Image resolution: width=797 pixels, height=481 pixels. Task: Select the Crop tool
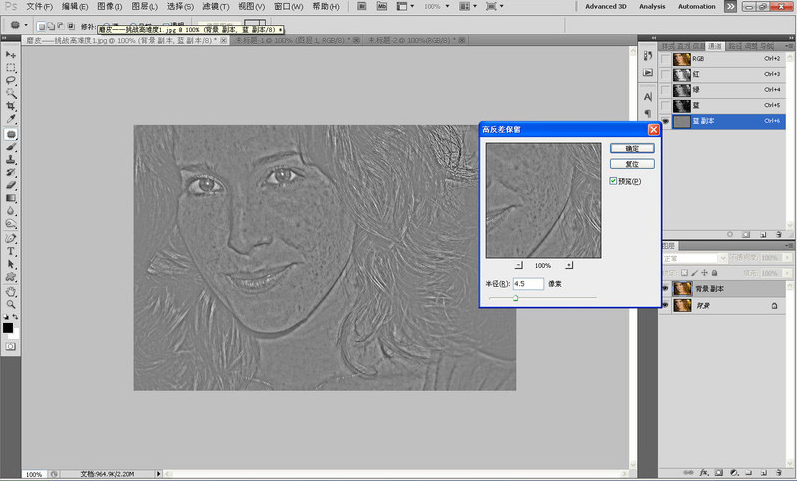point(11,106)
